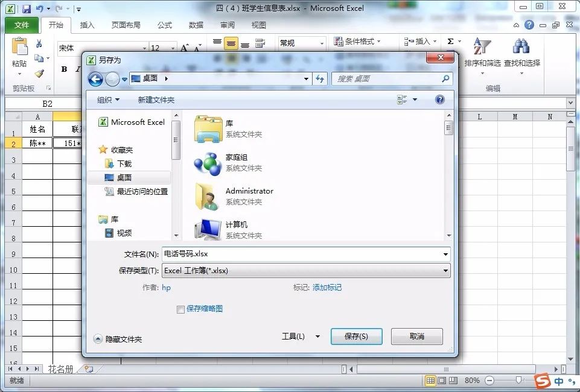Click the AutoSum sigma icon
The image size is (580, 392).
[x=450, y=41]
